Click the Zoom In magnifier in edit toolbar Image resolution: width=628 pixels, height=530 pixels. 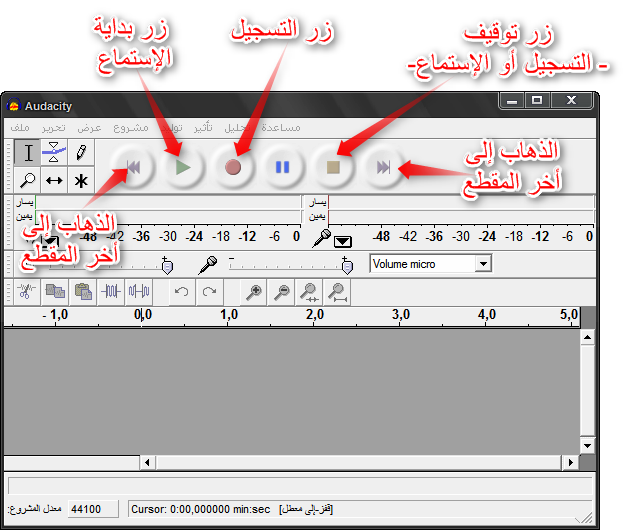point(255,292)
